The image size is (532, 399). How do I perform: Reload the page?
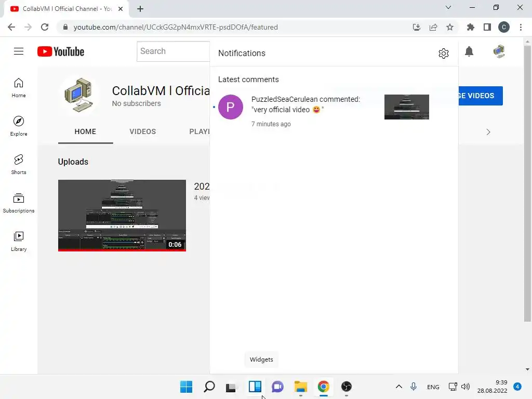click(x=45, y=27)
